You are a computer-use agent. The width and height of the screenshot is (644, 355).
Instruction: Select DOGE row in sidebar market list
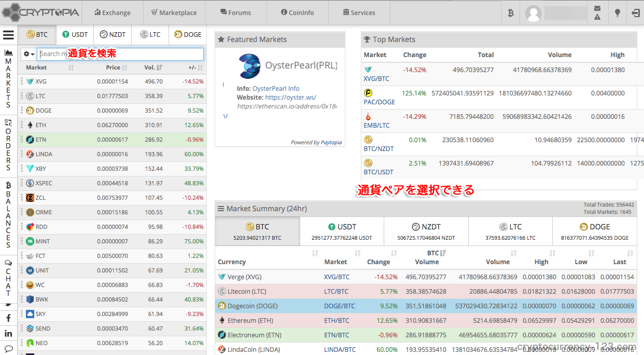click(x=112, y=111)
